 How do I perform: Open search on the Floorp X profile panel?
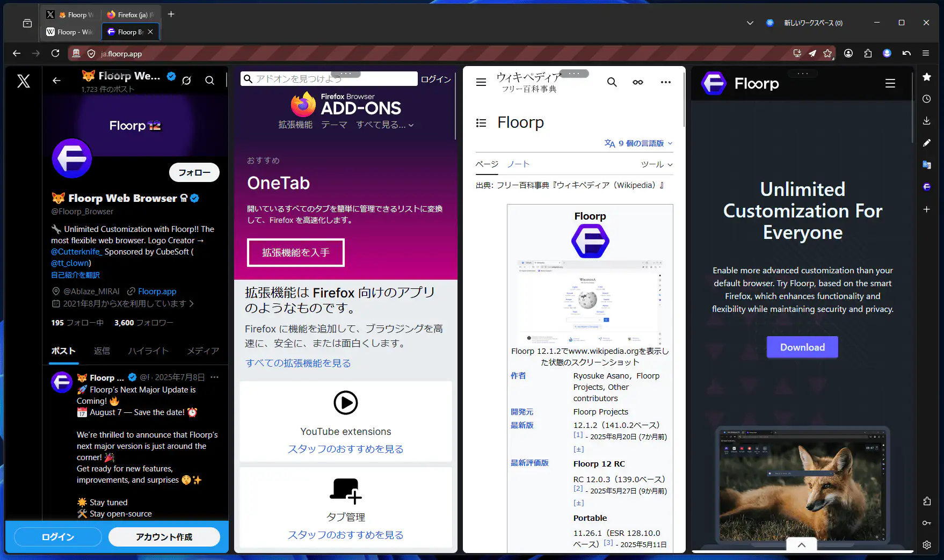(209, 80)
